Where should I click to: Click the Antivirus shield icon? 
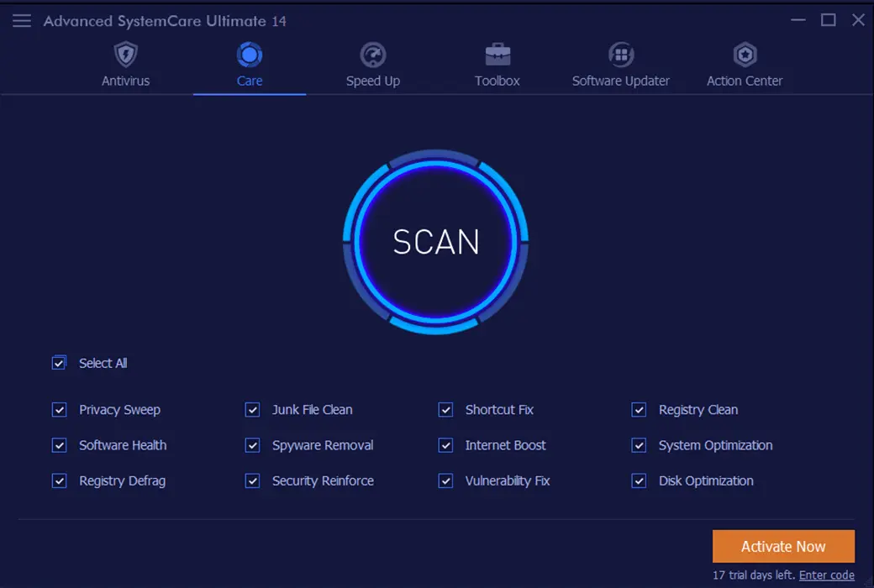coord(126,55)
